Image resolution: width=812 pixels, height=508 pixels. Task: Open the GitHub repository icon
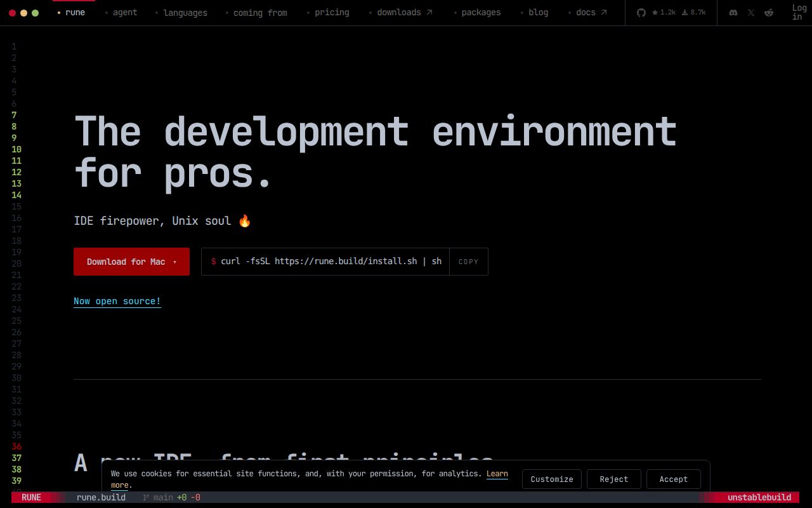[641, 13]
